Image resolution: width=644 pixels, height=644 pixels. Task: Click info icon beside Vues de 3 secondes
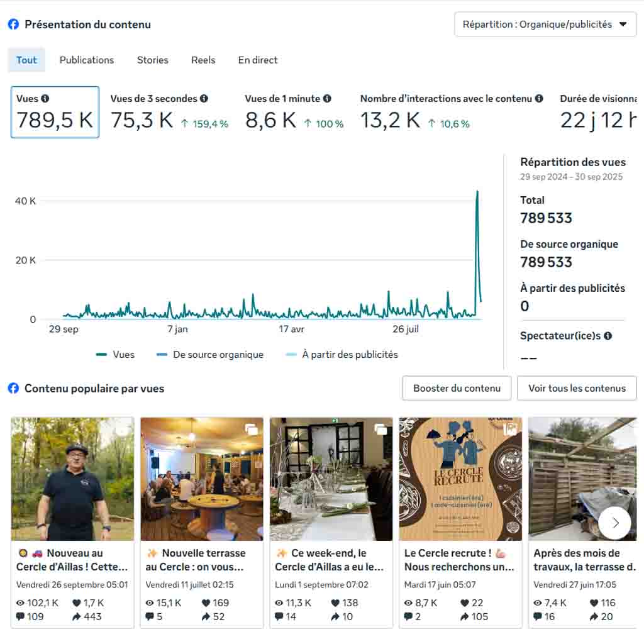click(204, 99)
